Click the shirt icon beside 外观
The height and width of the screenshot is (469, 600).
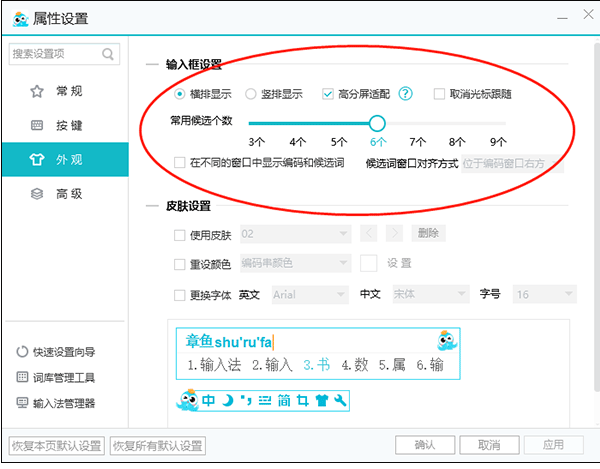(37, 159)
